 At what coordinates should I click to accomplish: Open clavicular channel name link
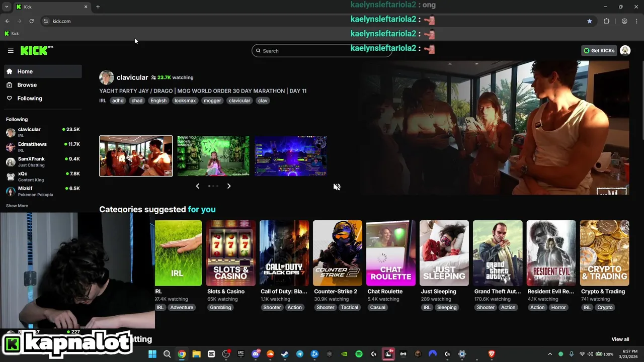point(132,77)
